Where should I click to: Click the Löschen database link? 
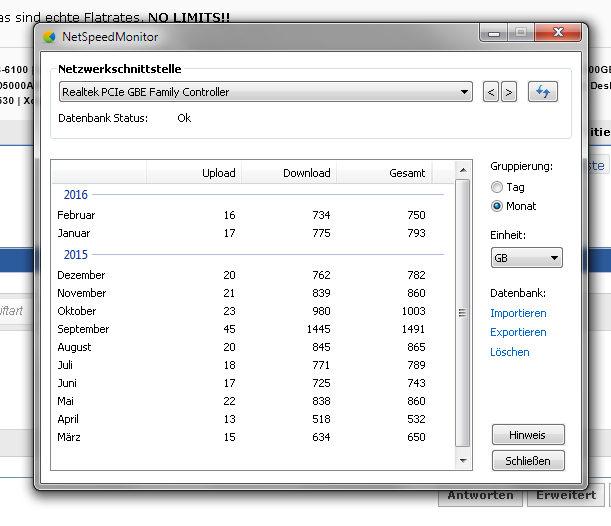coord(510,352)
